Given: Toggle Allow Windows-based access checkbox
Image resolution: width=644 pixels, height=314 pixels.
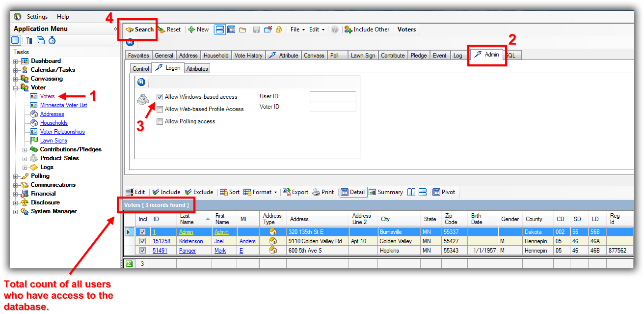Looking at the screenshot, I should [x=160, y=97].
